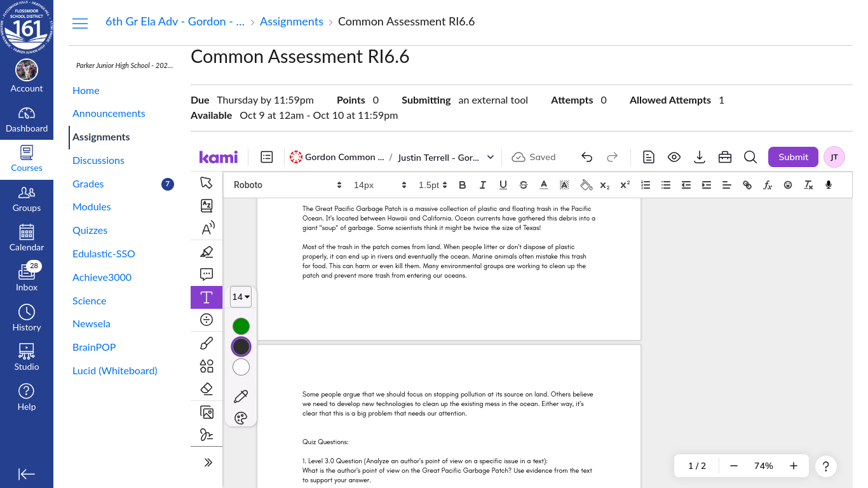Open Kami help question mark button
This screenshot has width=868, height=488.
pos(826,466)
